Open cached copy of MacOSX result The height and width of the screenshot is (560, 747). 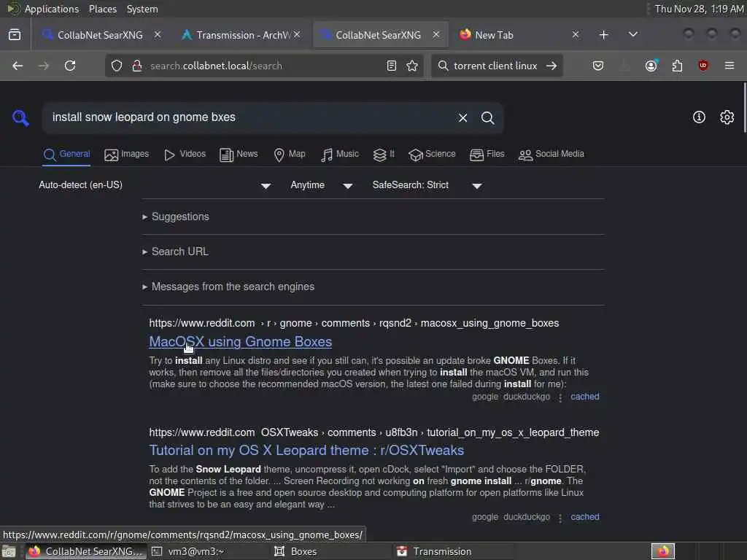click(584, 396)
